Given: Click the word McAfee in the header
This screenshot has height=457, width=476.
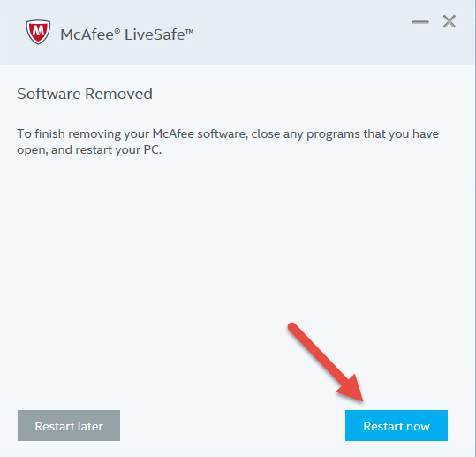Looking at the screenshot, I should click(x=87, y=34).
